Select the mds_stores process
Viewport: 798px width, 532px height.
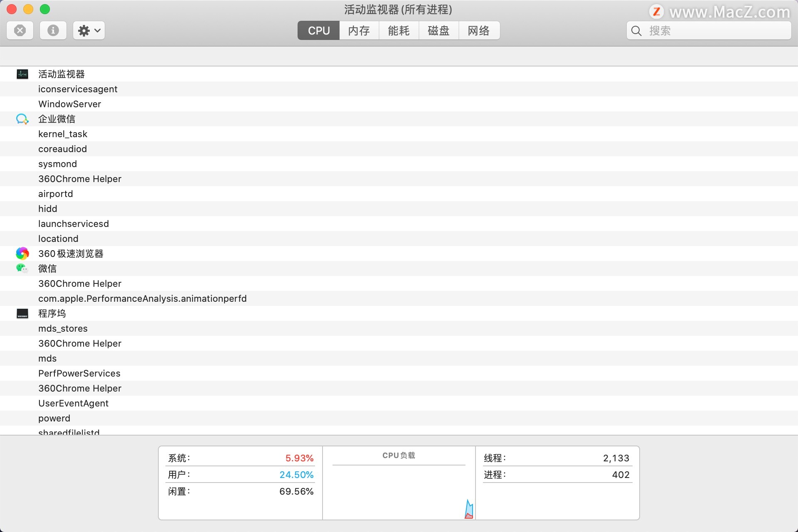399,328
